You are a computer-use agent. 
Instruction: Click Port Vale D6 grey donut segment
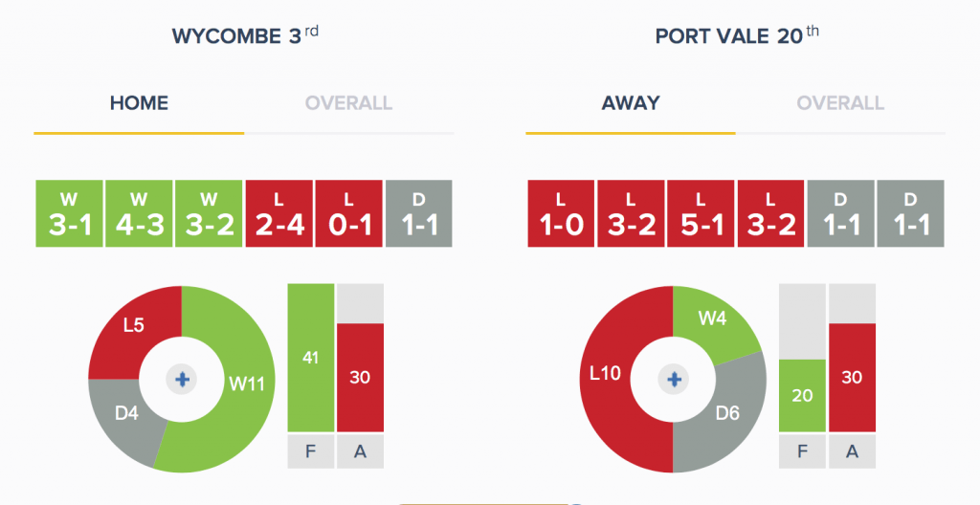(727, 413)
